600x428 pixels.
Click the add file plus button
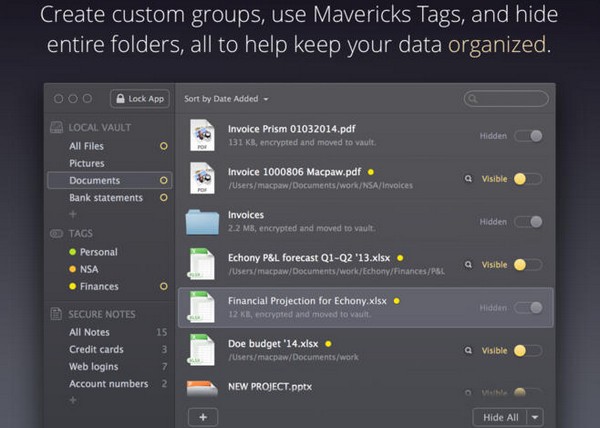tap(202, 416)
